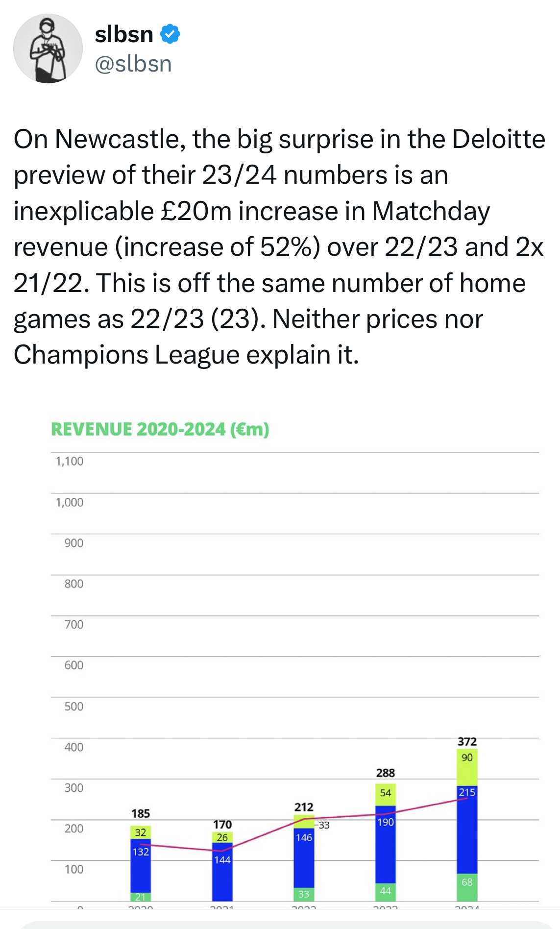Image resolution: width=560 pixels, height=929 pixels.
Task: Tap the 90 matchday segment in 2024 bar
Action: point(467,767)
